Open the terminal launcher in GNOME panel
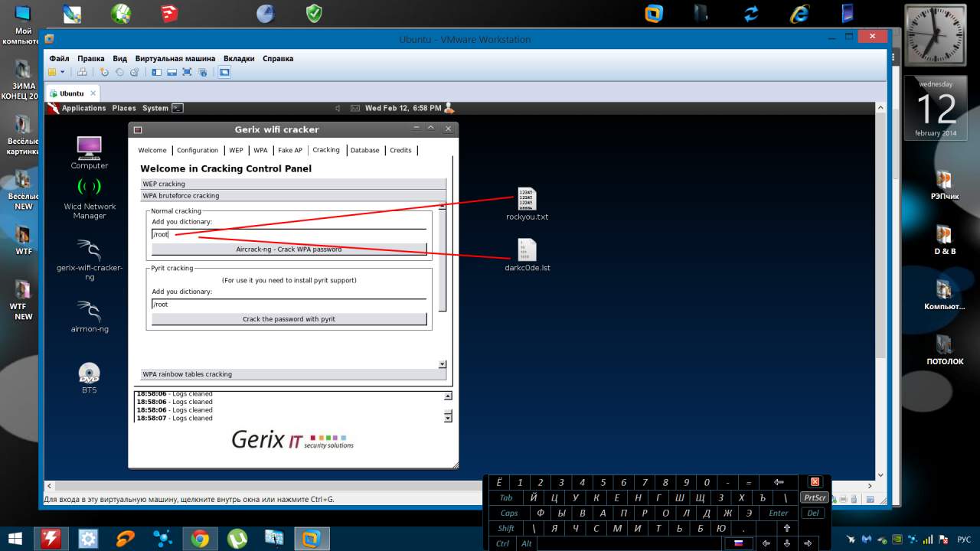Viewport: 980px width, 551px height. pyautogui.click(x=178, y=108)
